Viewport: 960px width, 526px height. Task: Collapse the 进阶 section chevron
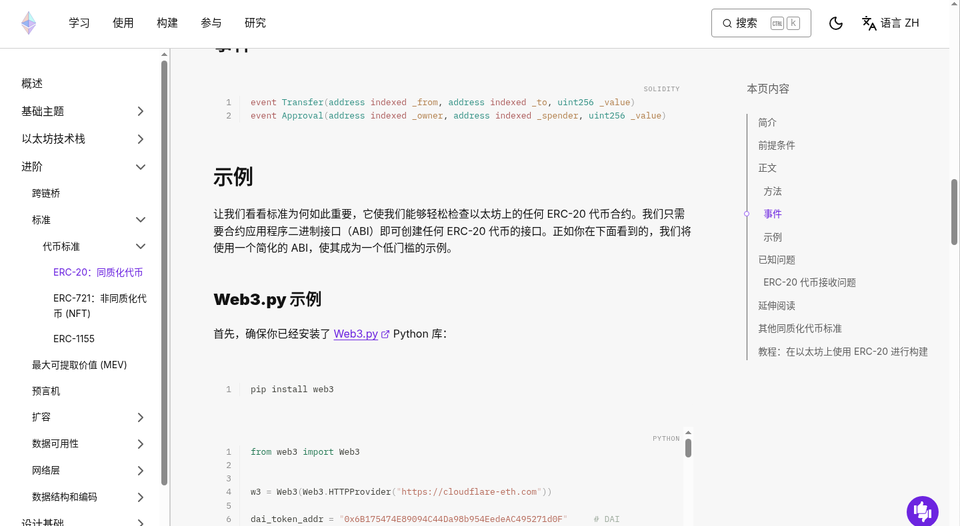point(140,167)
